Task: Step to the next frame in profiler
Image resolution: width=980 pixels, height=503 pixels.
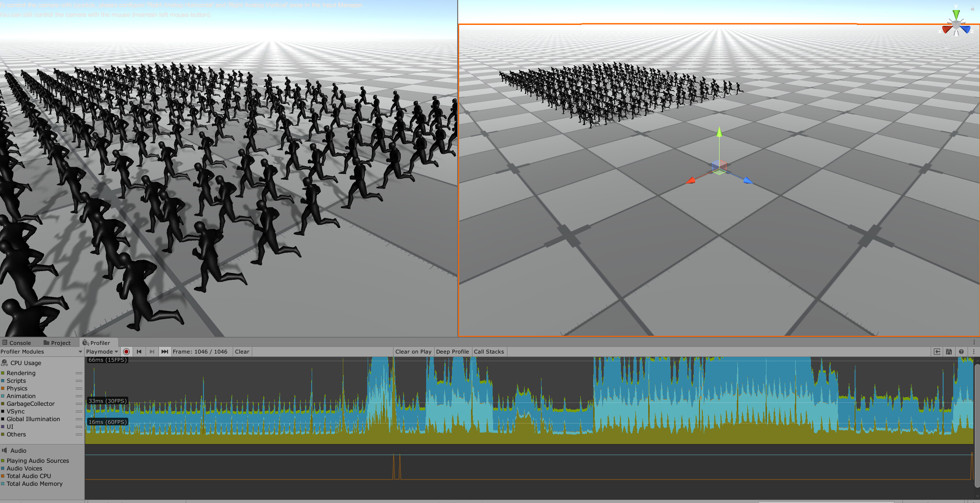Action: pos(152,351)
